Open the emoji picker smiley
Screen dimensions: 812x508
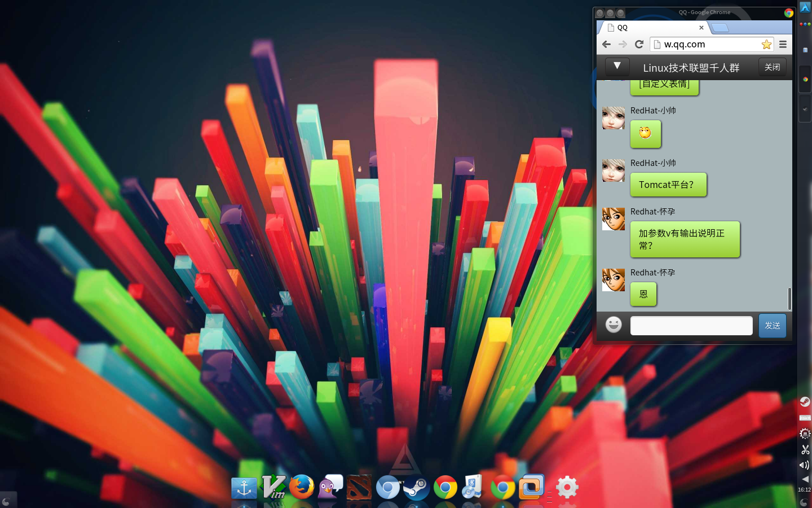[x=614, y=325]
